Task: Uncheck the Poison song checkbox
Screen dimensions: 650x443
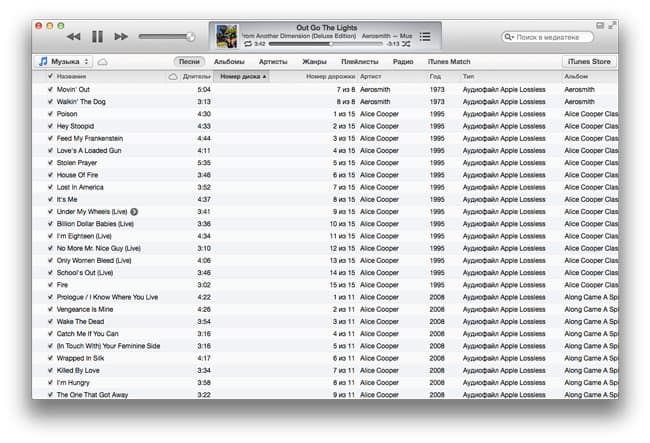Action: pyautogui.click(x=50, y=114)
